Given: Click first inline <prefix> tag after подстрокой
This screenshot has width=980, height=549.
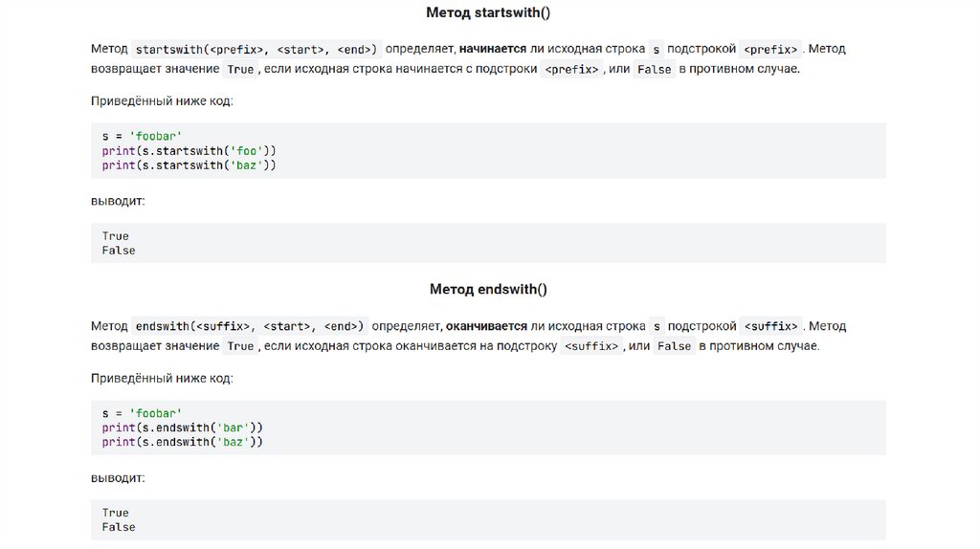Looking at the screenshot, I should pyautogui.click(x=770, y=49).
